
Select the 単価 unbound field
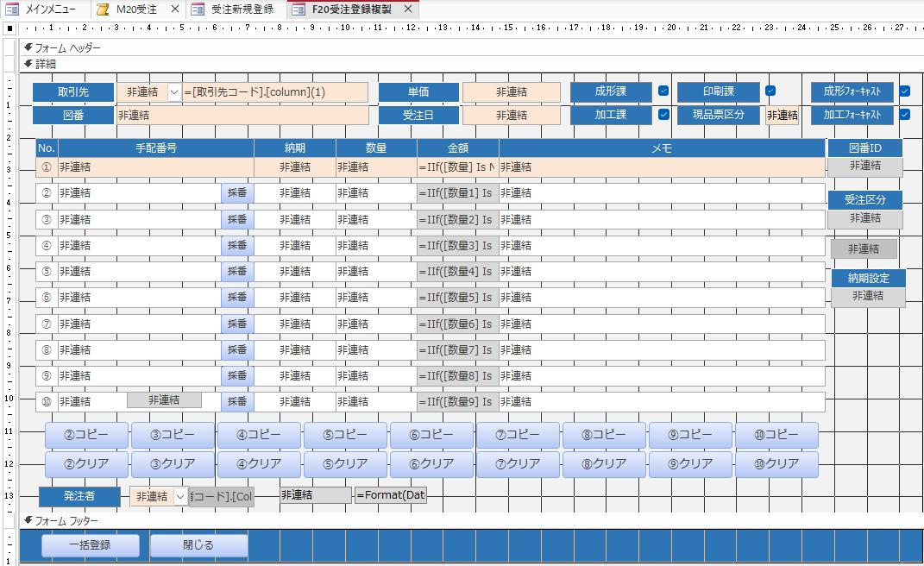pyautogui.click(x=512, y=92)
